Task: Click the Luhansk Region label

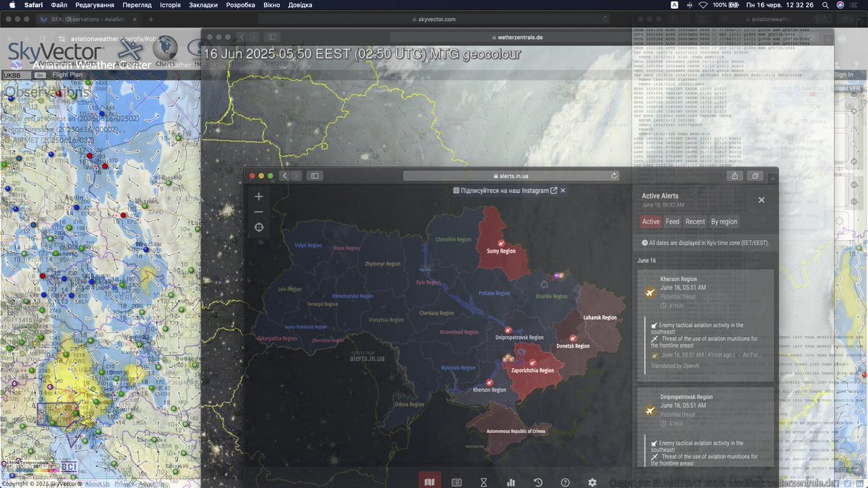Action: 600,317
